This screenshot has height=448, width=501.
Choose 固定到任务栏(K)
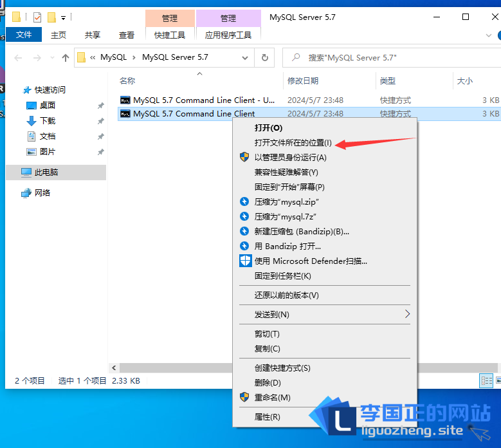click(x=325, y=276)
